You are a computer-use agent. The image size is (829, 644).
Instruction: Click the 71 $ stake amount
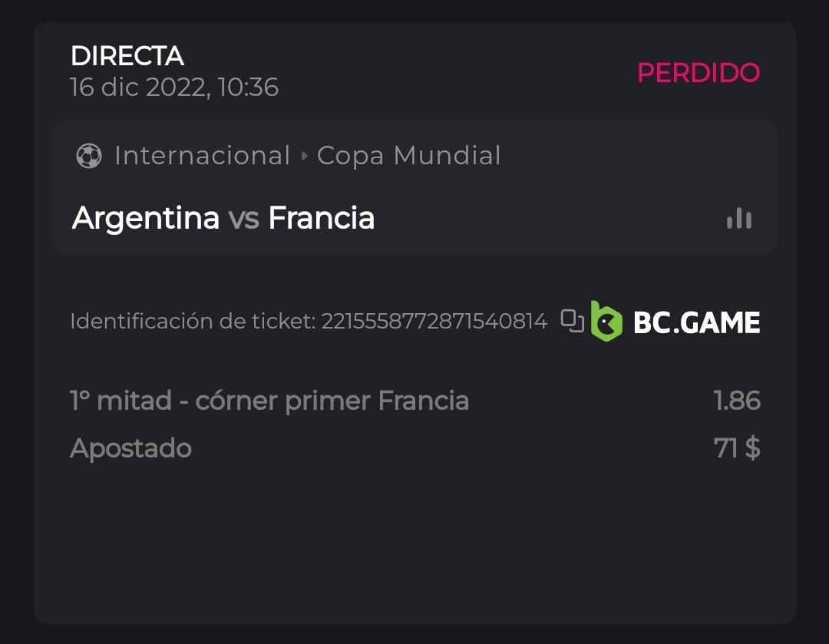[x=737, y=447]
